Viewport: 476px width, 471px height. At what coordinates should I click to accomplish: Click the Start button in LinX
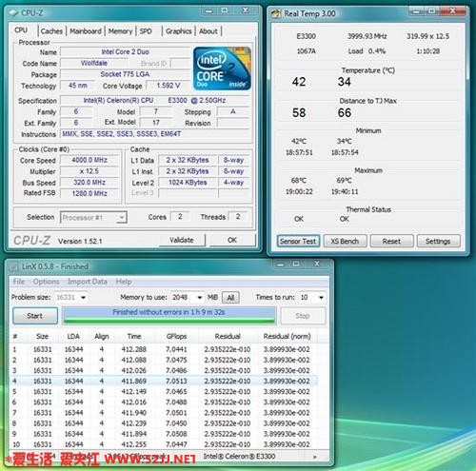(x=35, y=316)
